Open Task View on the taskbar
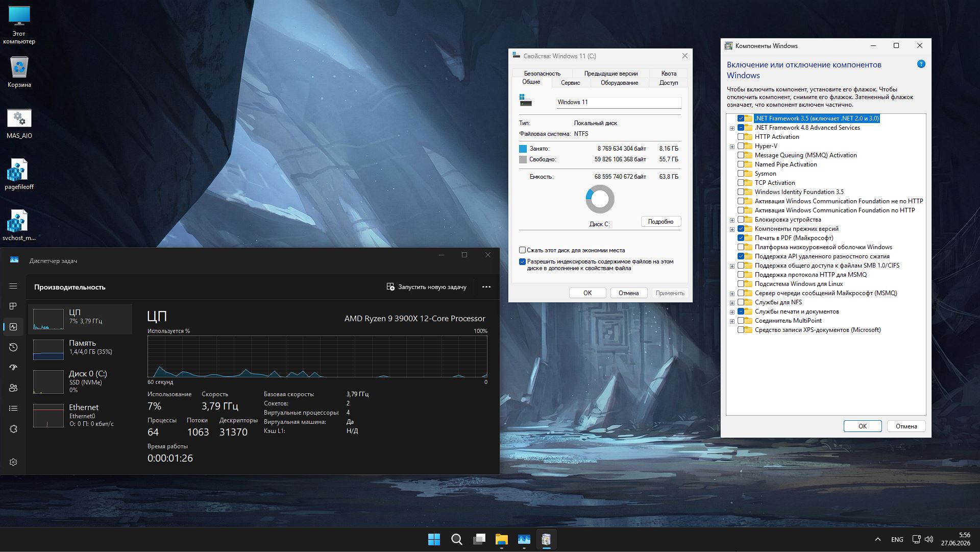The image size is (980, 552). click(479, 539)
